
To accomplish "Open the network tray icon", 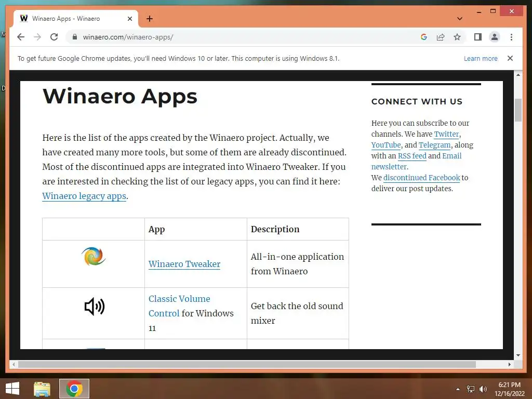I will 471,389.
